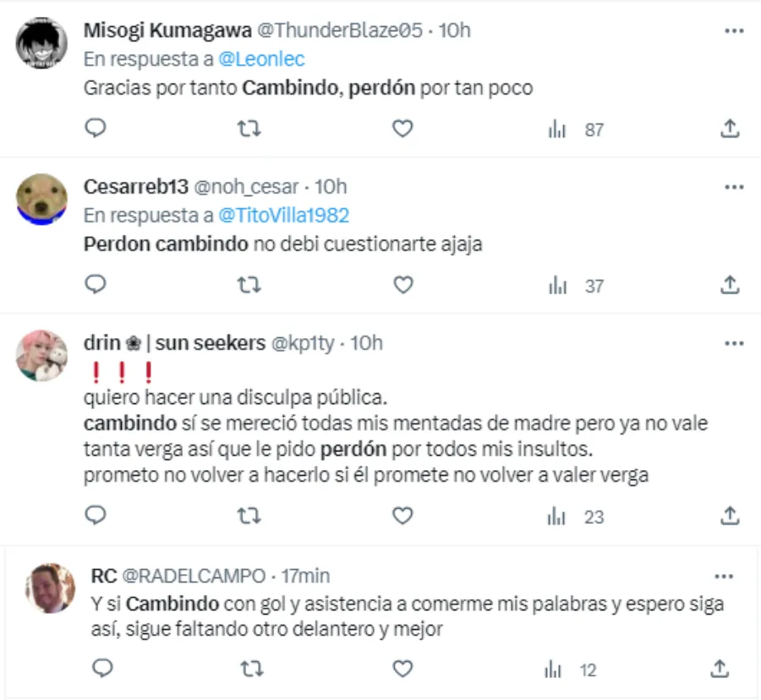
Task: Retweet Misogi Kumagawa's Cambindo tweet
Action: coord(248,129)
